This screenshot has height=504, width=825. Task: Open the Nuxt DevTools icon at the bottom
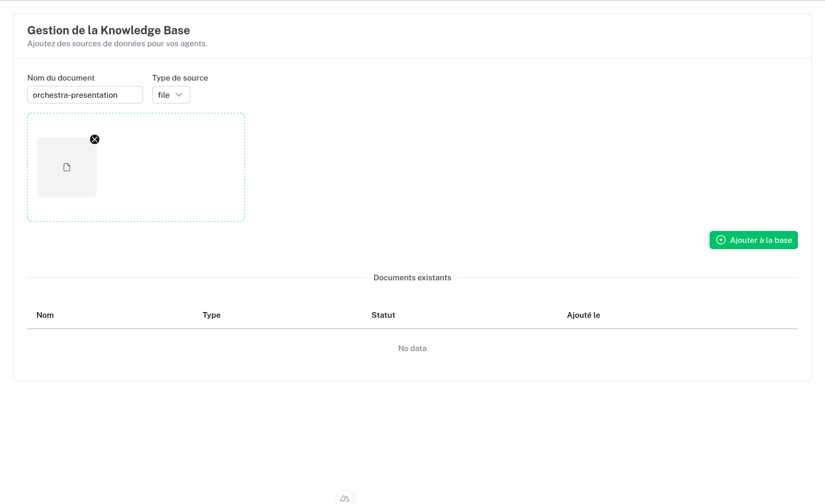[x=344, y=498]
